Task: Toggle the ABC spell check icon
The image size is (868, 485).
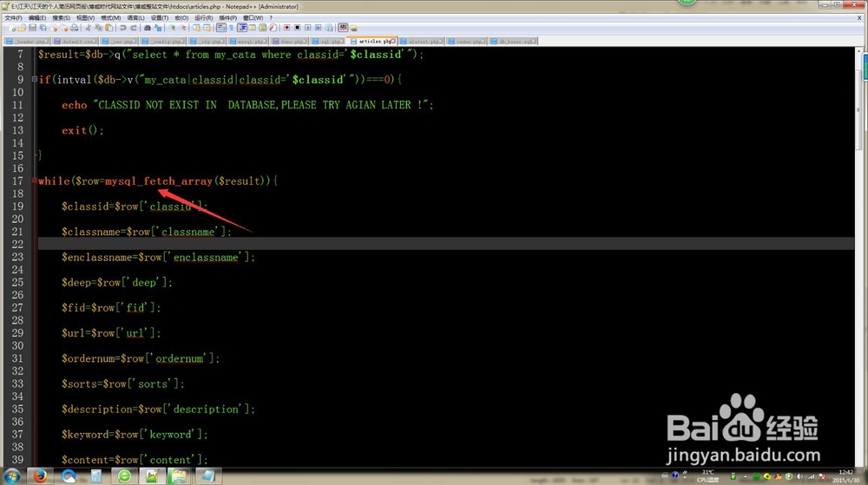Action: point(344,28)
